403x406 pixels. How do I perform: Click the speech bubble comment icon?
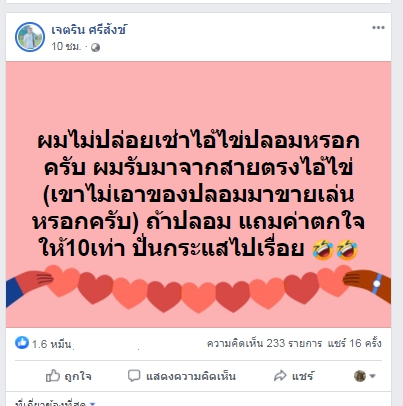tap(134, 376)
